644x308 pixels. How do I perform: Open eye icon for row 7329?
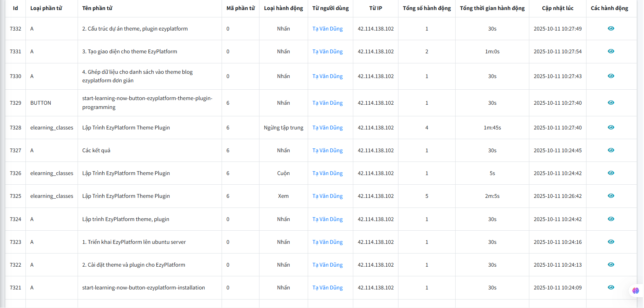(x=611, y=103)
